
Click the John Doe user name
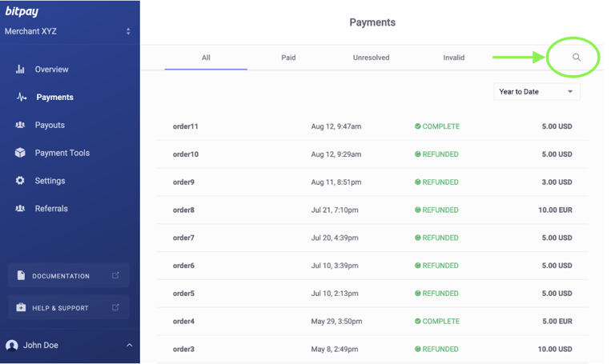41,345
